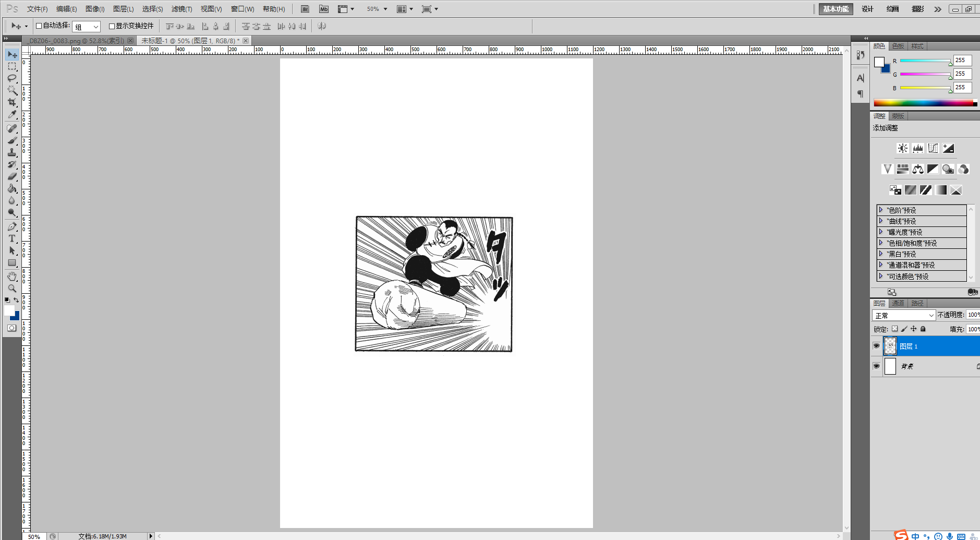Select the Clone Stamp tool

coord(12,152)
